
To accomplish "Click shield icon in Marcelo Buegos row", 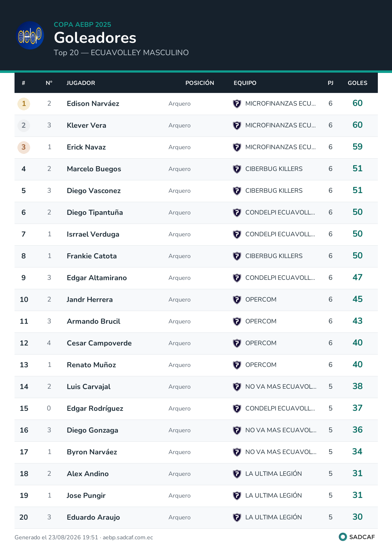I will 237,169.
